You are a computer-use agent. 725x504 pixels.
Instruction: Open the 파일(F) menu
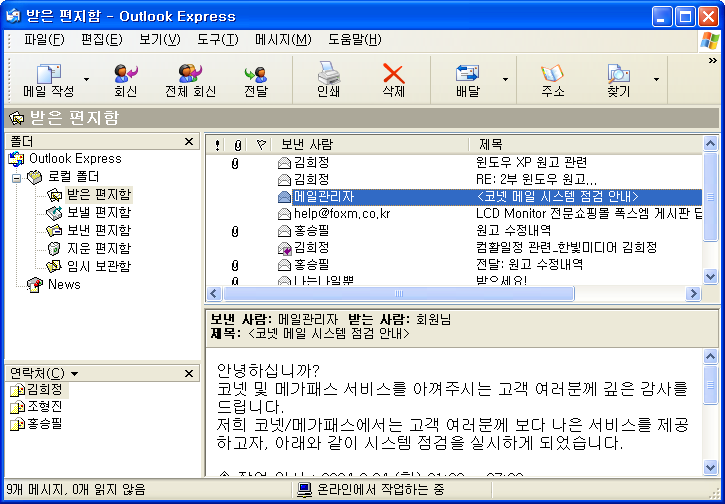click(44, 40)
